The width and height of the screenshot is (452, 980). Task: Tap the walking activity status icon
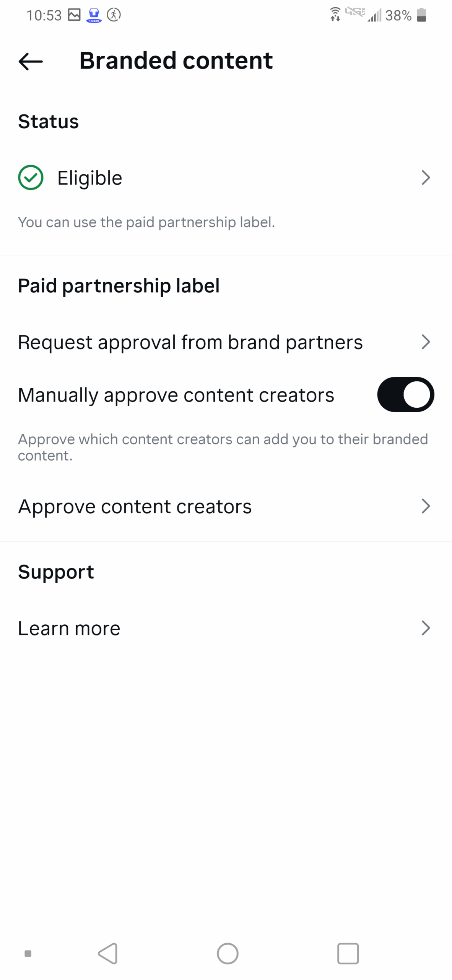(x=114, y=15)
